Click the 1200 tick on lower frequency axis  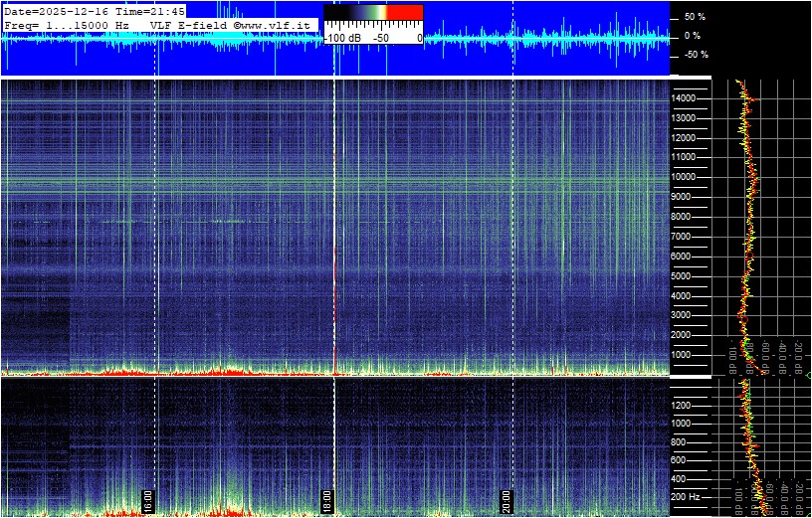click(686, 405)
